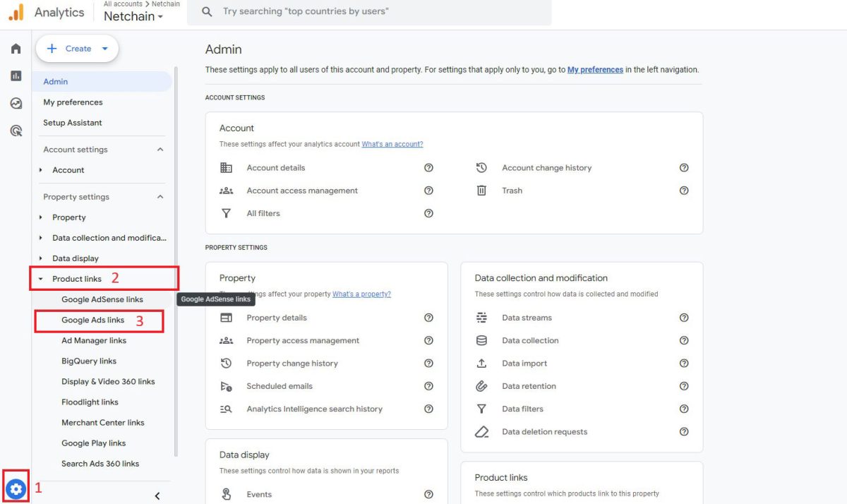Click the Trash bin icon
Viewport: 847px width, 504px height.
(x=481, y=191)
